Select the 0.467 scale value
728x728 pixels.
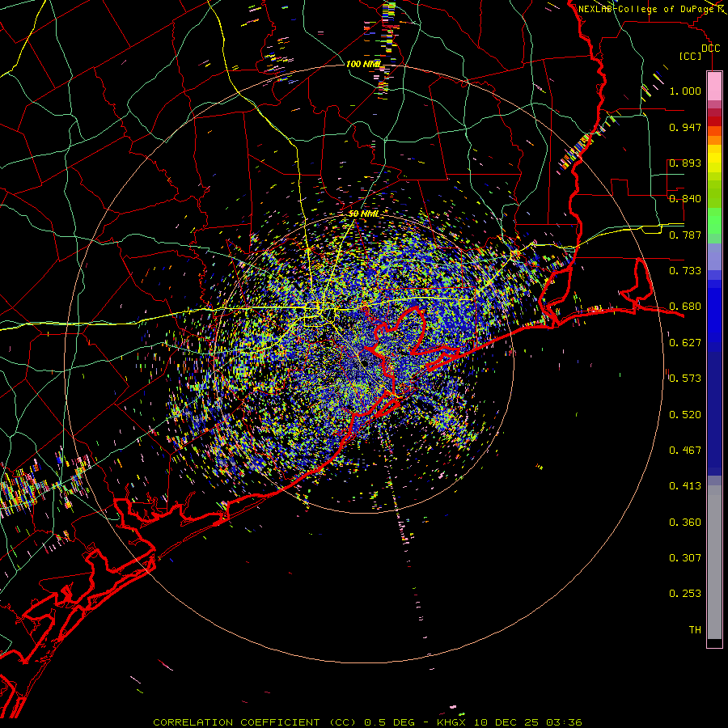click(x=685, y=451)
